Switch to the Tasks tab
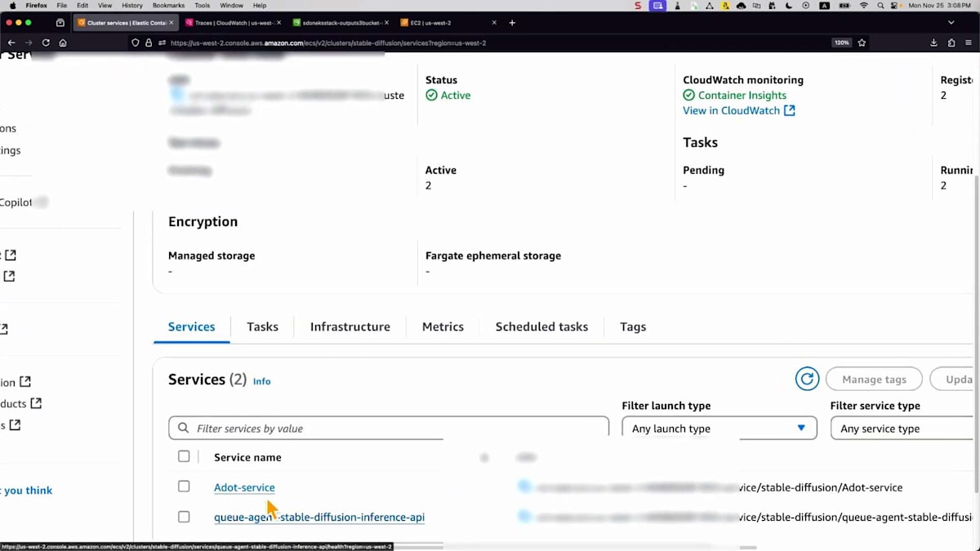Screen dimensions: 980x551 coord(262,327)
